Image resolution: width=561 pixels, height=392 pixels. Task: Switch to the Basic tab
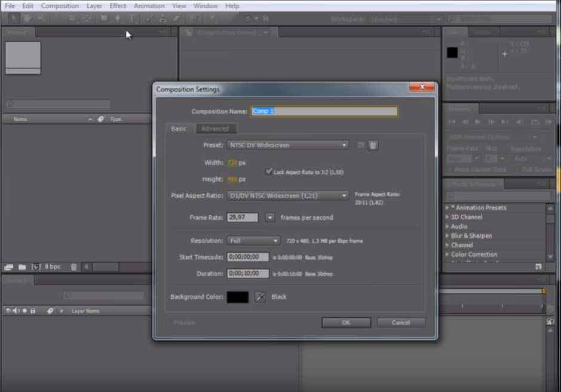[179, 128]
